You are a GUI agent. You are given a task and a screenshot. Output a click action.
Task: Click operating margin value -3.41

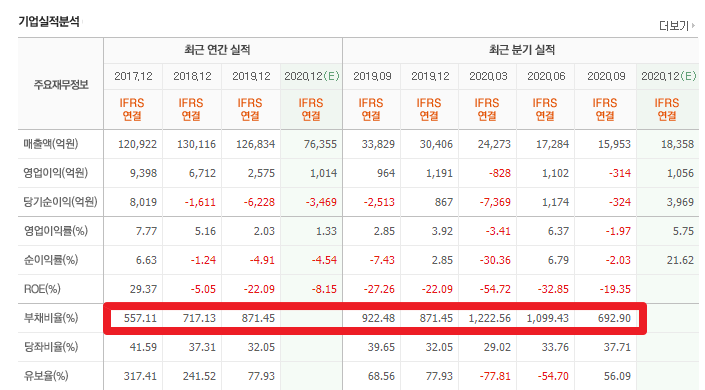pyautogui.click(x=498, y=231)
